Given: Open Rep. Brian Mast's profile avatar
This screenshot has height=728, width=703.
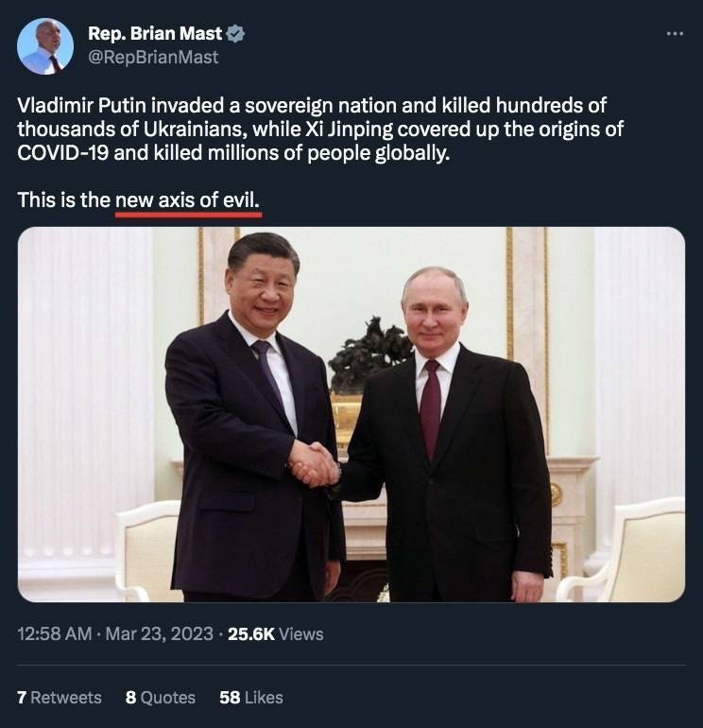Looking at the screenshot, I should pyautogui.click(x=45, y=46).
